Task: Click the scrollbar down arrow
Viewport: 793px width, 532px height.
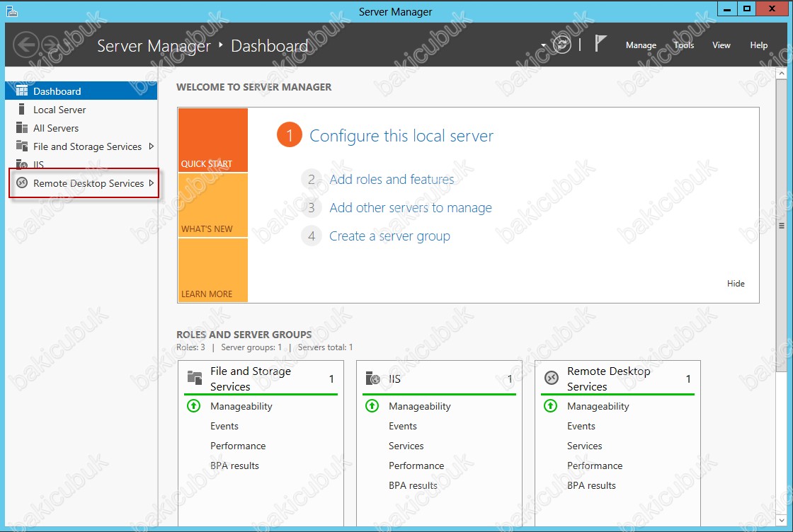Action: (782, 519)
